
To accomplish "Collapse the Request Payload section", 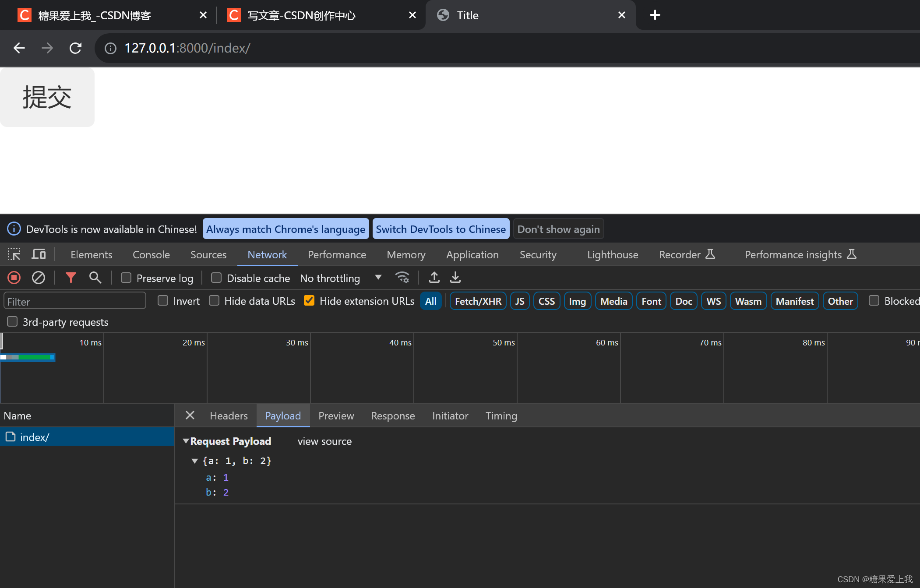I will [x=186, y=441].
